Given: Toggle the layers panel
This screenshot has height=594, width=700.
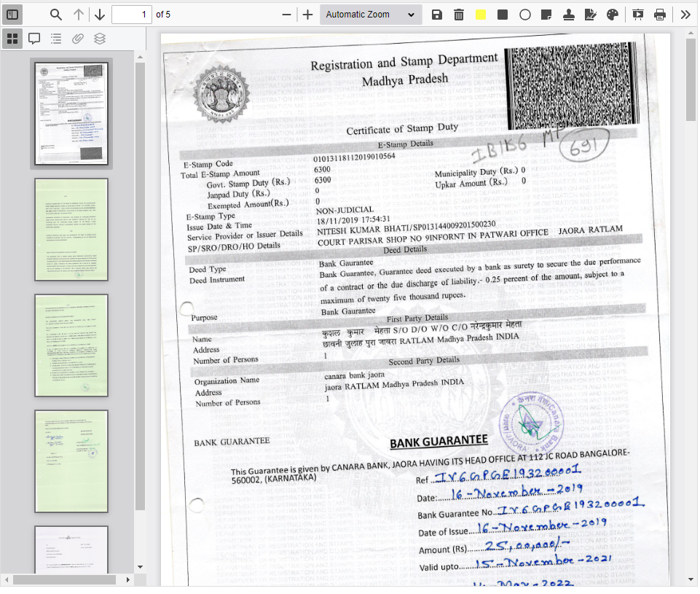Looking at the screenshot, I should [99, 38].
